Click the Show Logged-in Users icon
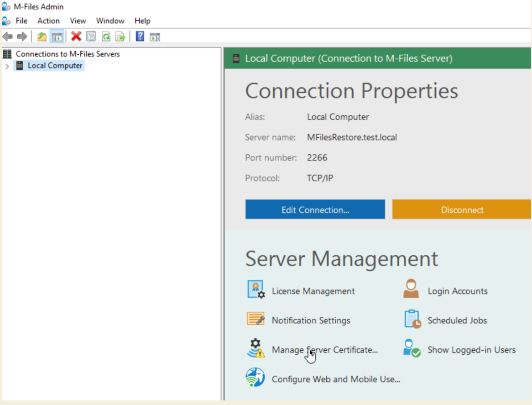The height and width of the screenshot is (405, 532). (412, 348)
